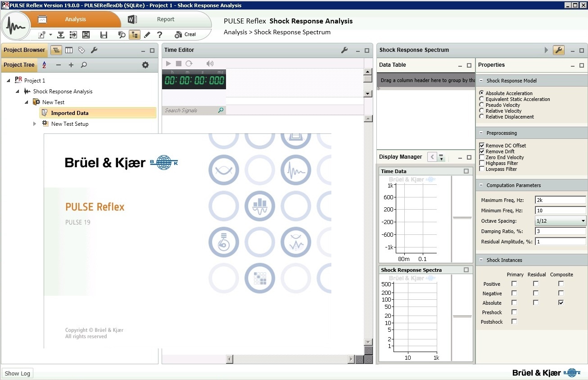This screenshot has height=380, width=588.
Task: Collapse Shock Instances section
Action: coord(481,260)
